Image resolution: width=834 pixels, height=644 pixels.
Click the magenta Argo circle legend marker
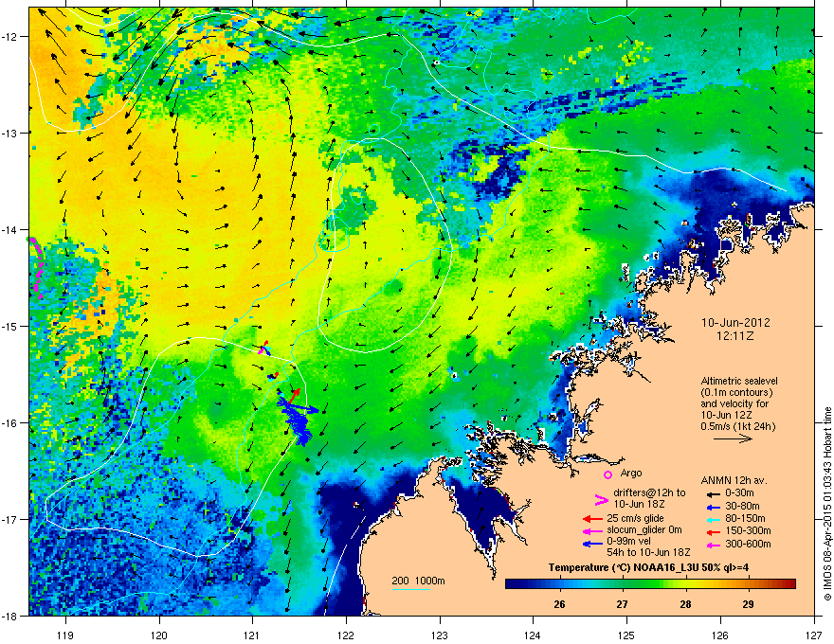(607, 474)
